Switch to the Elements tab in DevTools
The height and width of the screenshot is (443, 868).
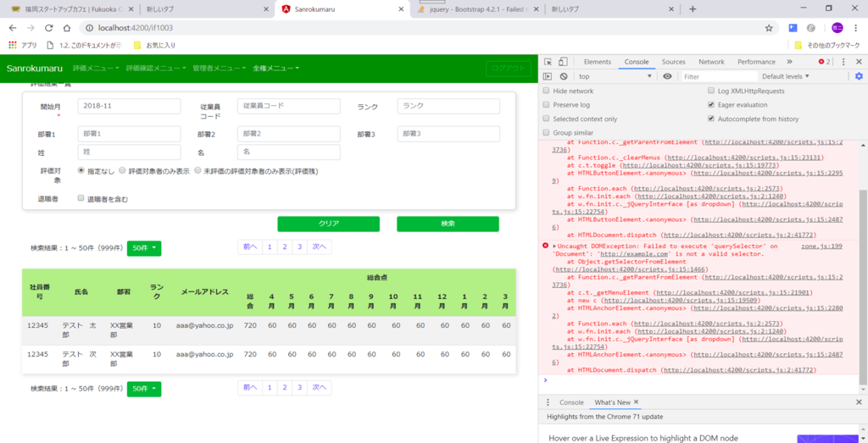tap(598, 62)
